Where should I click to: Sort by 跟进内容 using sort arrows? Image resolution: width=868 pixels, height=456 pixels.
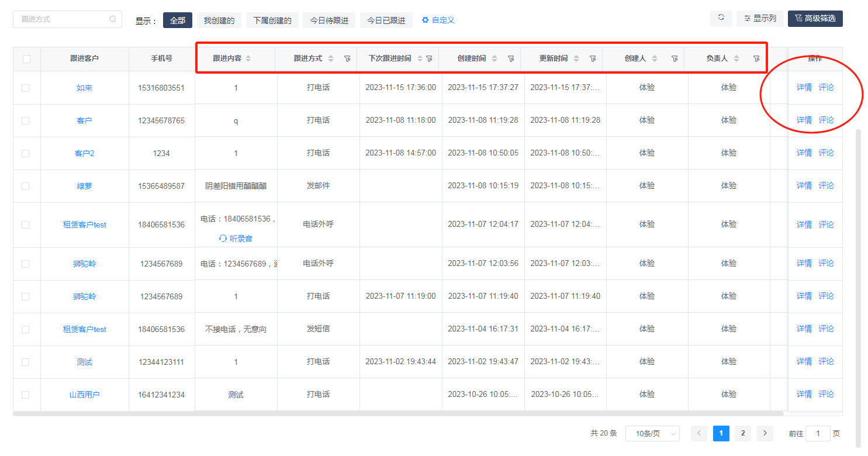pos(248,58)
